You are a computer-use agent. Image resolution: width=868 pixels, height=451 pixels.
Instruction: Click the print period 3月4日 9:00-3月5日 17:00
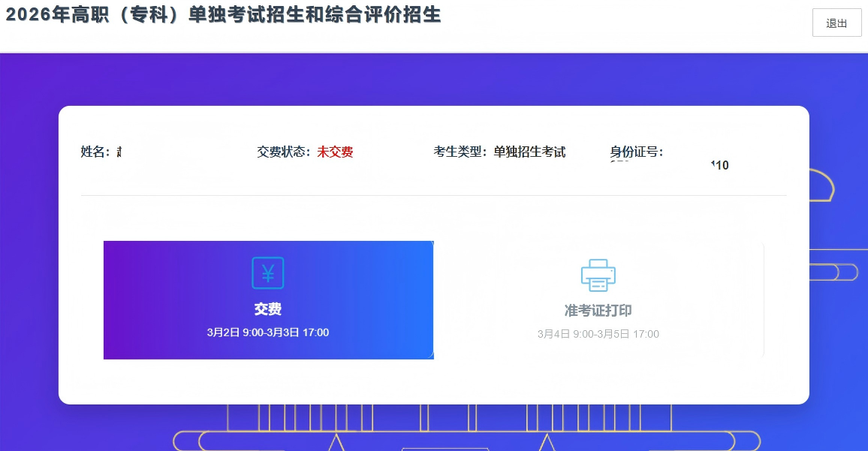click(598, 334)
